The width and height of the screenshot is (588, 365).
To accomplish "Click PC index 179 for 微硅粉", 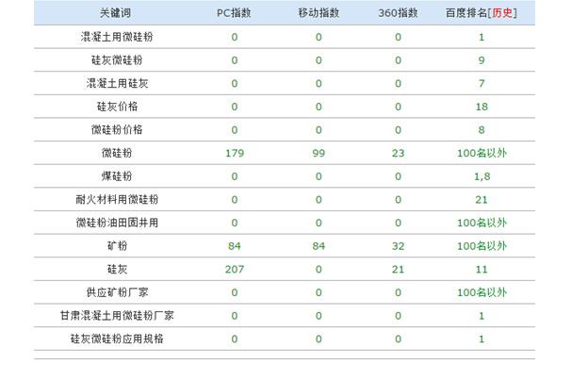I will pyautogui.click(x=235, y=153).
